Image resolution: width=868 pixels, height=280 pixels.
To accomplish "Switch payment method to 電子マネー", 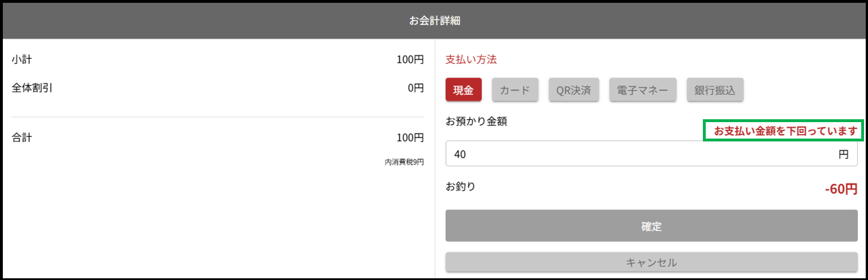I will tap(643, 90).
